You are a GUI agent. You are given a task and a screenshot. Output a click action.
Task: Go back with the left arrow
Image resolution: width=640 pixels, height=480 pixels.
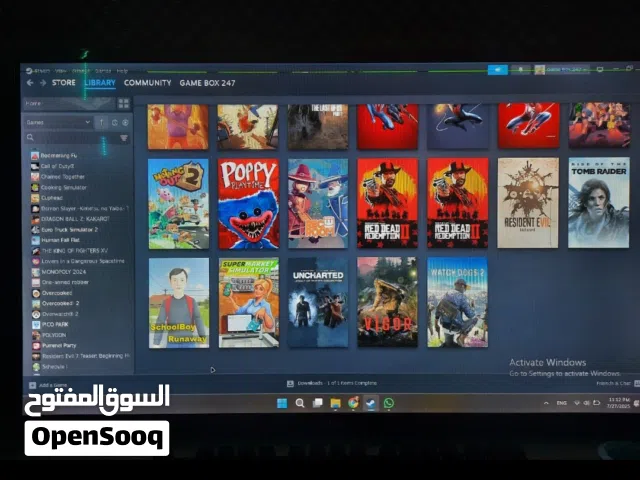click(x=30, y=83)
